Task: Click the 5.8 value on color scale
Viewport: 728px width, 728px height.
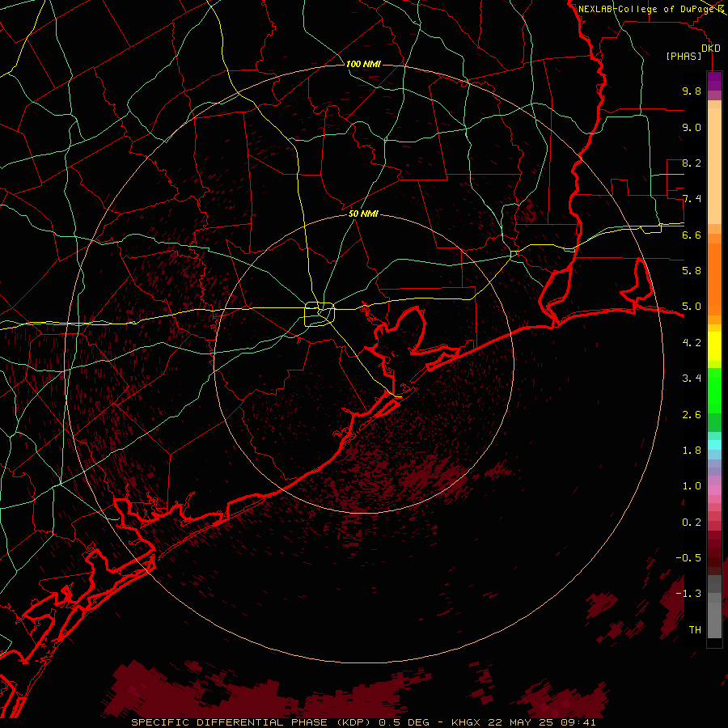Action: click(x=692, y=271)
